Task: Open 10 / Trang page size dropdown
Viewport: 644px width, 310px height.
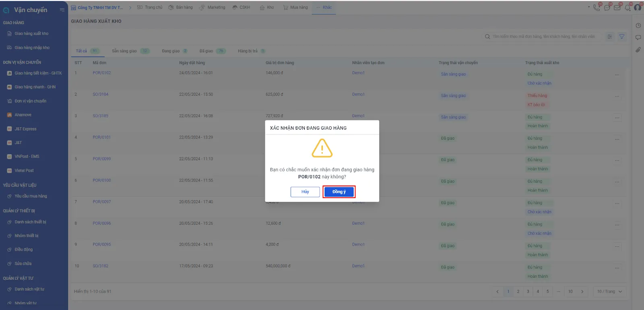Action: [x=609, y=291]
